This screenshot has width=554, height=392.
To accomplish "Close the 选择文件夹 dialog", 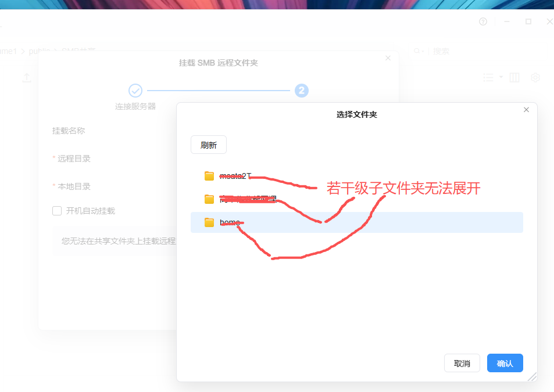I will click(526, 110).
